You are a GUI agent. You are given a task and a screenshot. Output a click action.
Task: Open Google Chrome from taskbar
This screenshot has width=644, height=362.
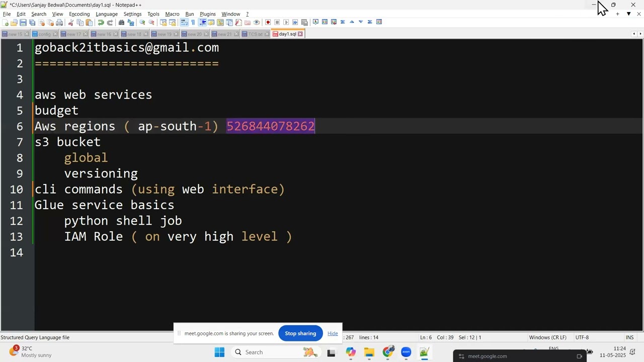tap(388, 352)
